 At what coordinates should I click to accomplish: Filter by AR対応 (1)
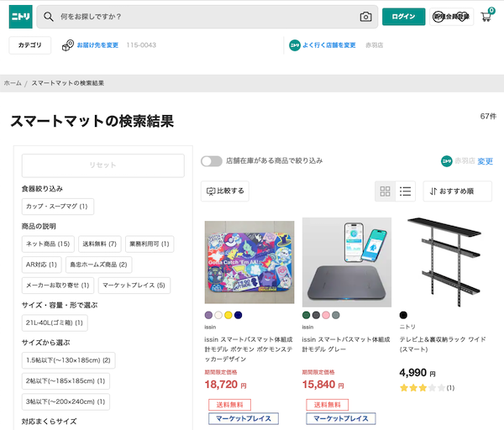click(41, 265)
